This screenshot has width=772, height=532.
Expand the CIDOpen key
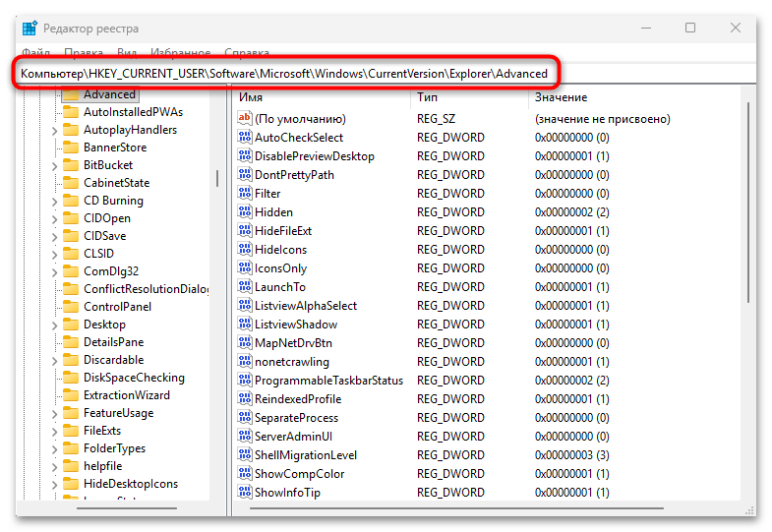tap(55, 219)
